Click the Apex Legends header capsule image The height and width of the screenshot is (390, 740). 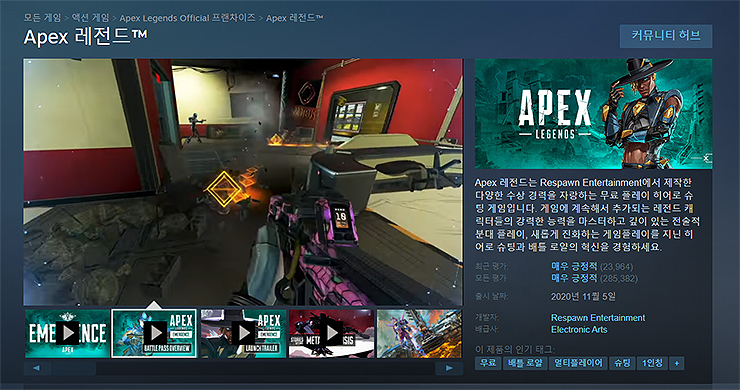[x=594, y=114]
